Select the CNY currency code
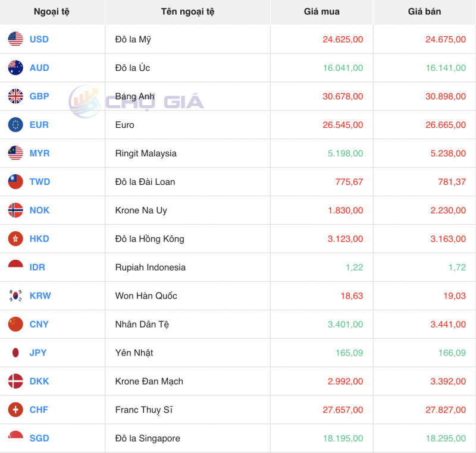The image size is (476, 453). (39, 325)
